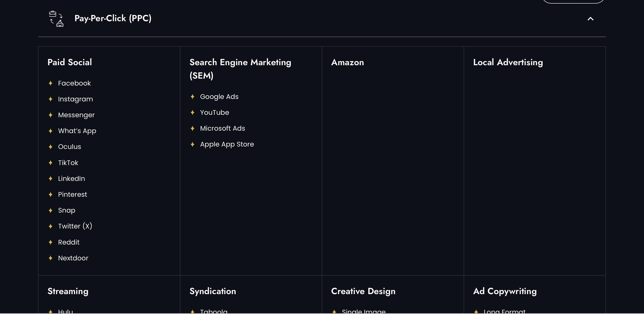Image resolution: width=644 pixels, height=314 pixels.
Task: Click the gold star beside Facebook
Action: pyautogui.click(x=51, y=83)
